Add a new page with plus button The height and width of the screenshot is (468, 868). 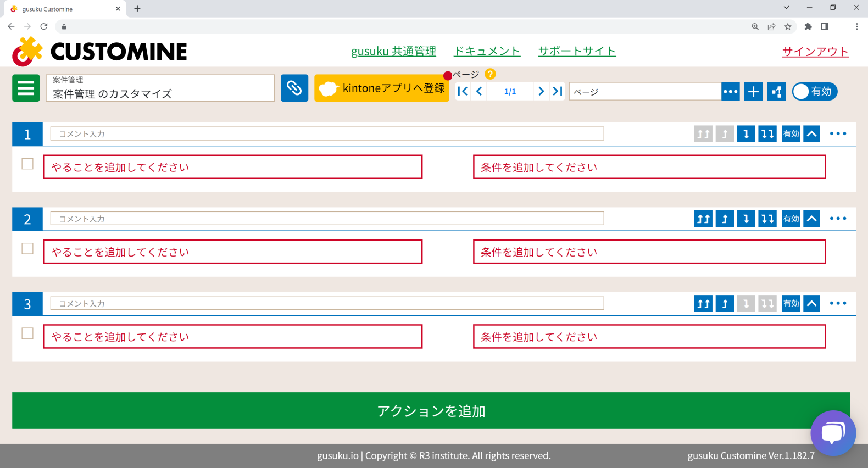754,92
